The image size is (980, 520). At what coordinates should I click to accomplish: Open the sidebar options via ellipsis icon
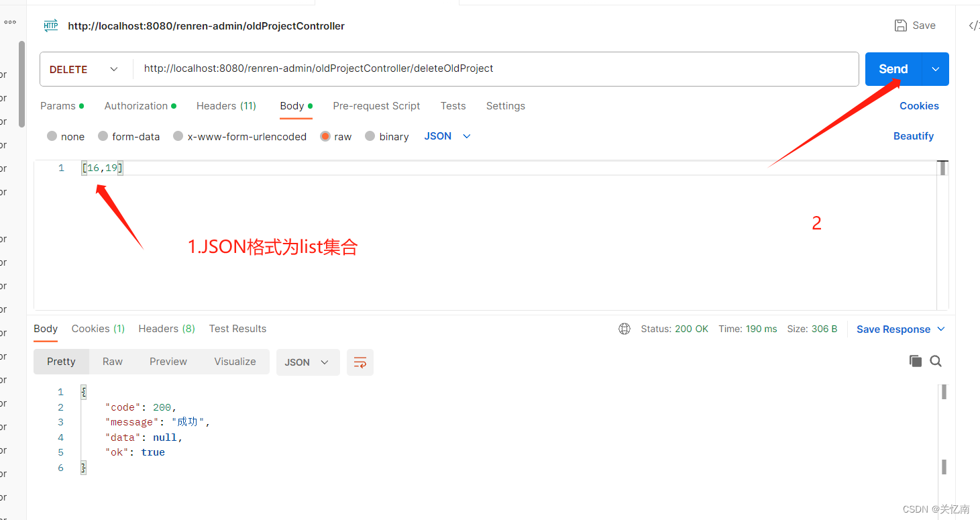tap(10, 21)
